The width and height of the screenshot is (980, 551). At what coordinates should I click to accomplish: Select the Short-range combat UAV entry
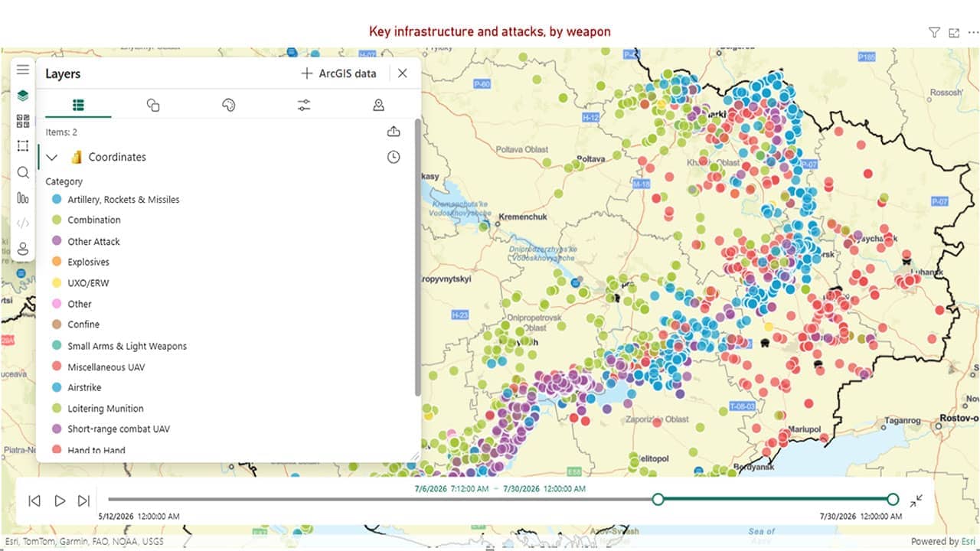click(119, 429)
